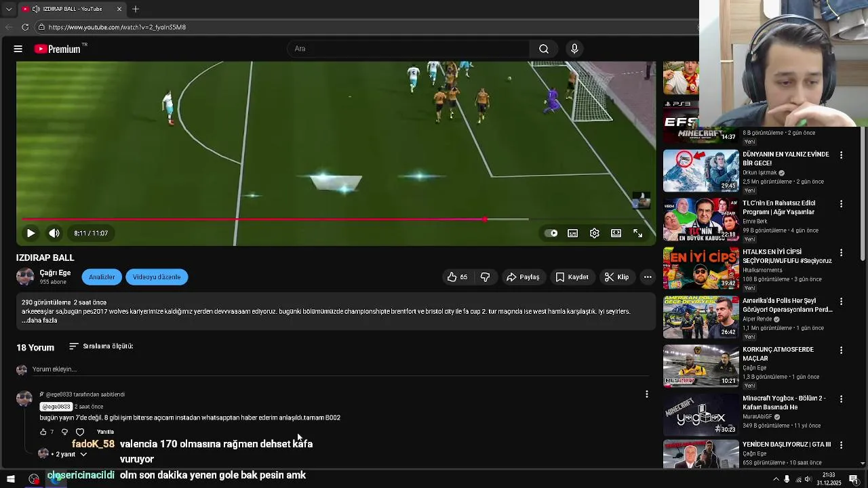
Task: Create a clip with Klip button
Action: coord(617,277)
